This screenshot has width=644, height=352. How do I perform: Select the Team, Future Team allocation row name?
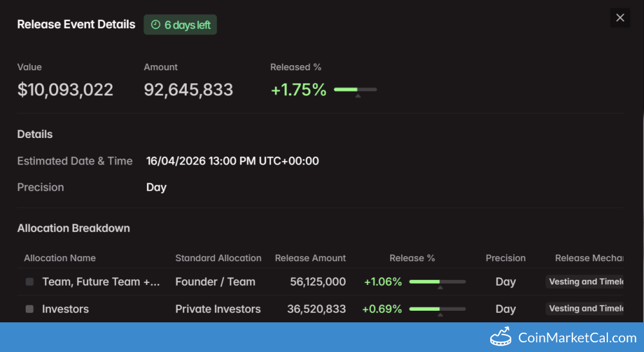tap(101, 282)
